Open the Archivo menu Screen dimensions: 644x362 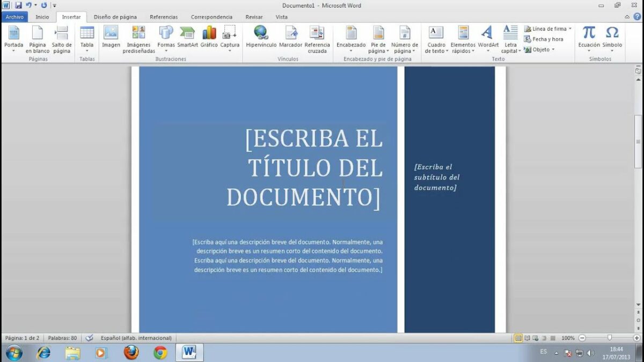[x=14, y=17]
